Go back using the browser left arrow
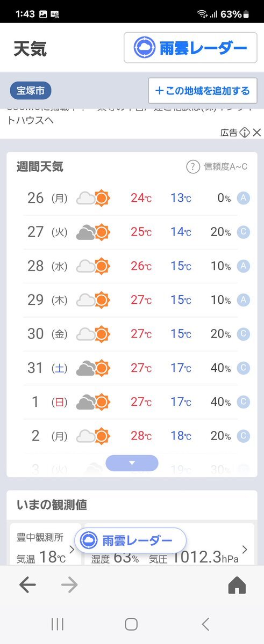The height and width of the screenshot is (644, 264). coord(27,586)
